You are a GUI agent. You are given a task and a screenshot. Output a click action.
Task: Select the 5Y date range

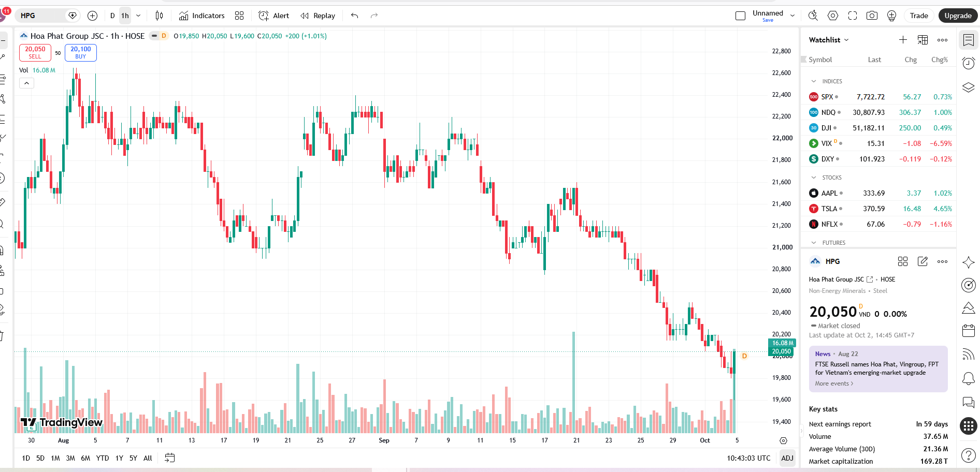pos(133,458)
